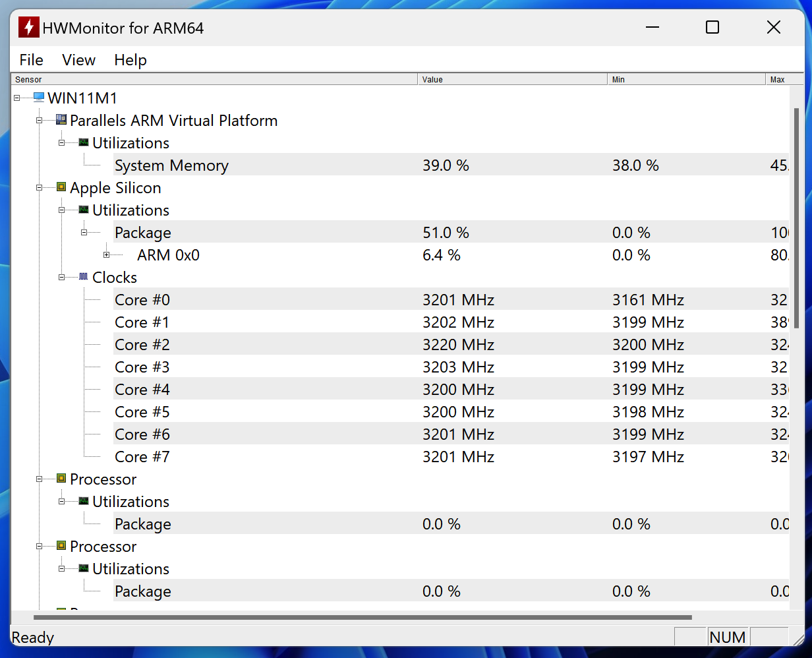Collapse the first Processor node
812x658 pixels.
(x=40, y=479)
